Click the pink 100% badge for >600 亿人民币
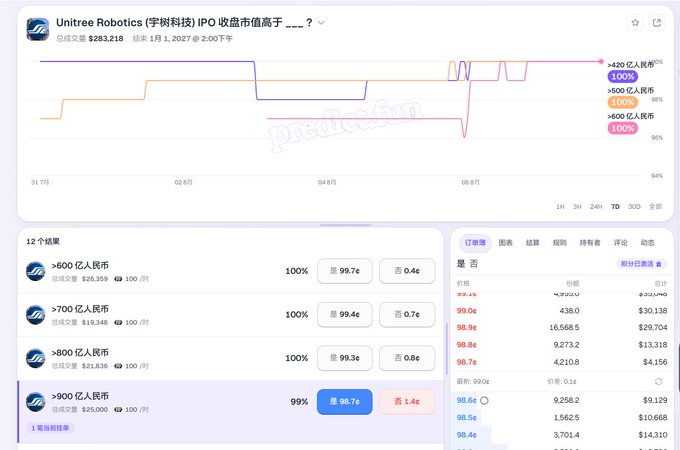 (622, 128)
